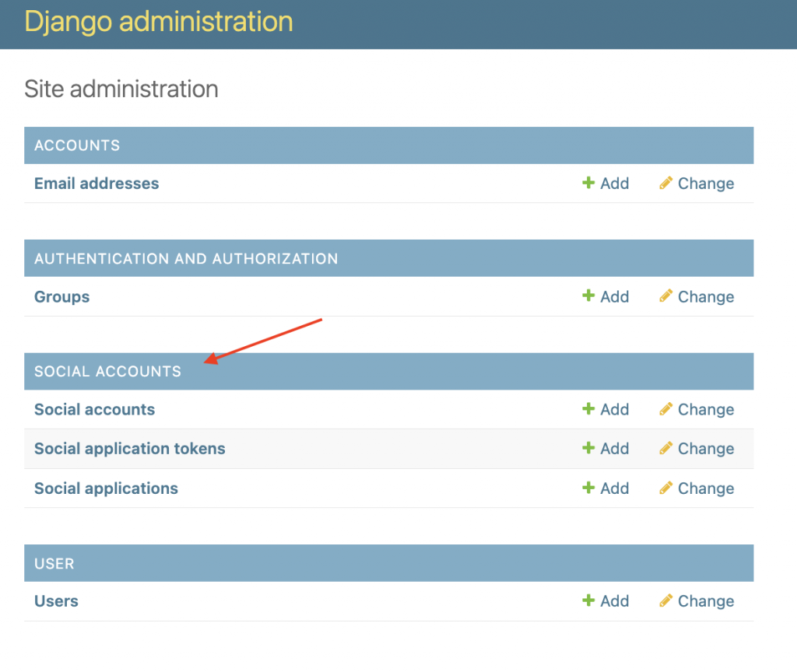The width and height of the screenshot is (797, 672).
Task: Click the Add text for Users
Action: pyautogui.click(x=615, y=601)
